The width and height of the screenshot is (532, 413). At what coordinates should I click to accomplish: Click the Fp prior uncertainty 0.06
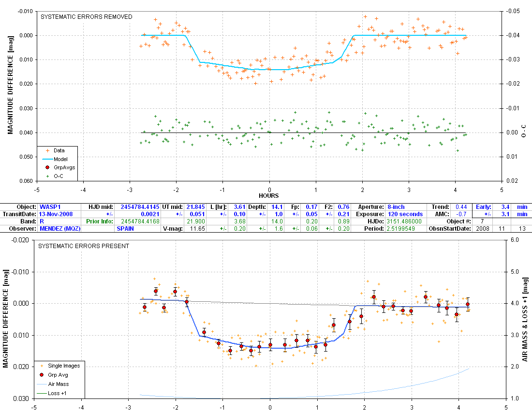pyautogui.click(x=311, y=229)
